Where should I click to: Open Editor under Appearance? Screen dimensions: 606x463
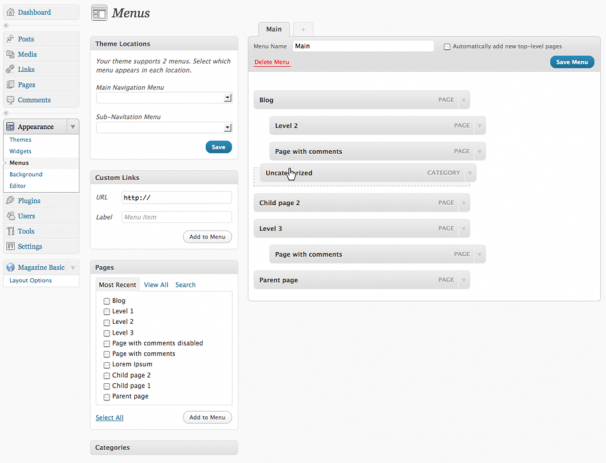tap(18, 186)
